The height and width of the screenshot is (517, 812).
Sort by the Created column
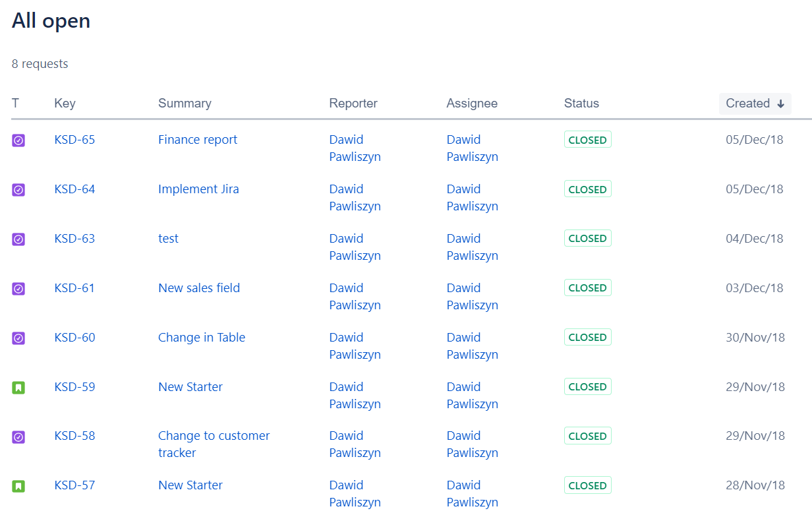pos(755,104)
